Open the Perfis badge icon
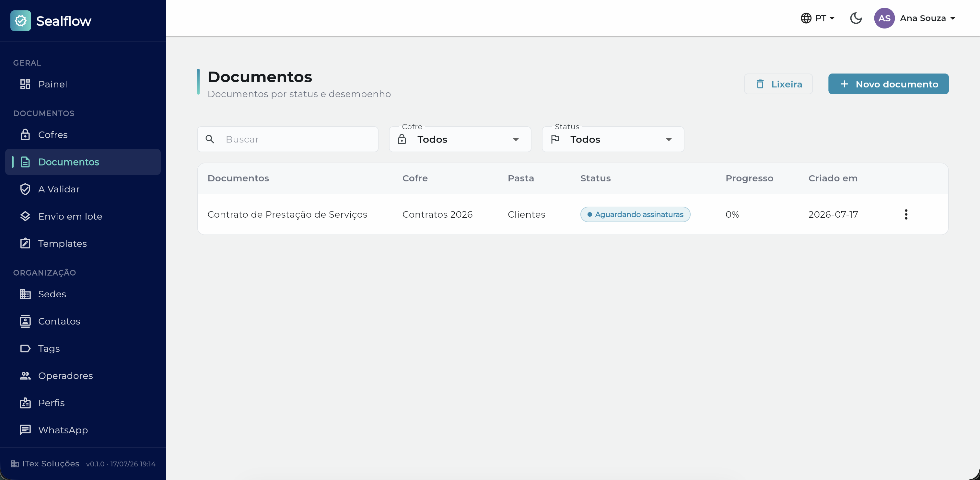 [x=25, y=403]
